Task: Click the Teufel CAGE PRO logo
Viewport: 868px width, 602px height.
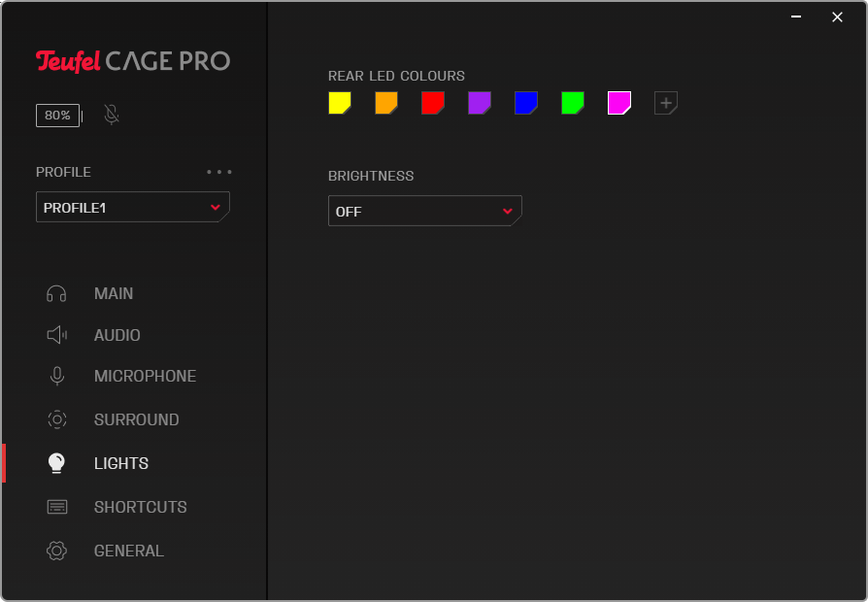Action: click(133, 61)
